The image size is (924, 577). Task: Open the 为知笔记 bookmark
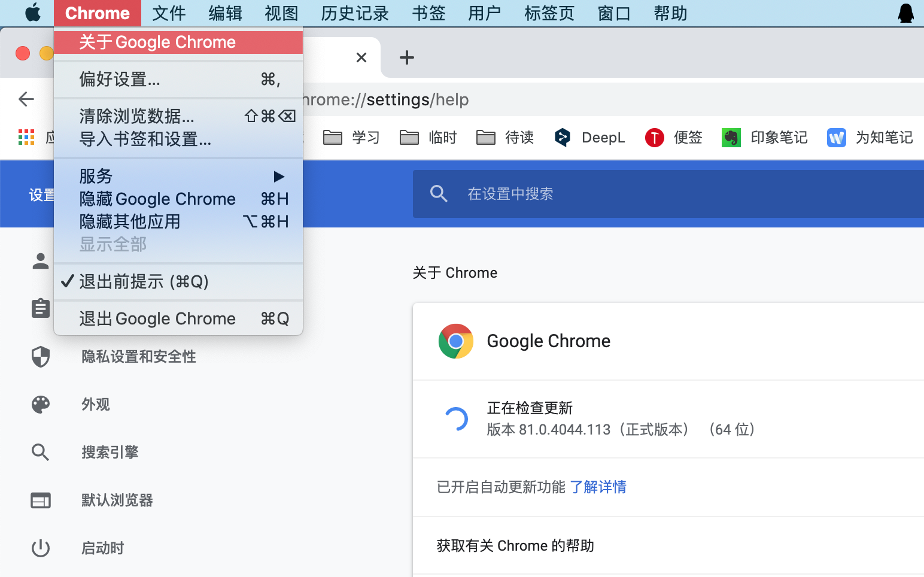coord(870,138)
